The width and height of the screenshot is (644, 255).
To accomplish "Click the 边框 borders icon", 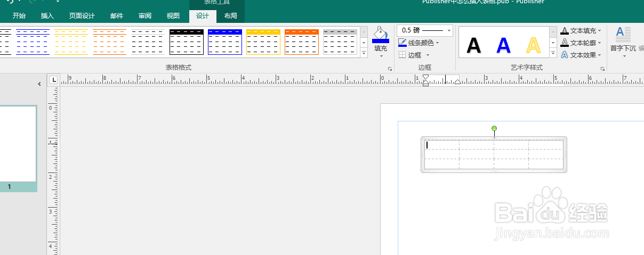I will (x=402, y=55).
